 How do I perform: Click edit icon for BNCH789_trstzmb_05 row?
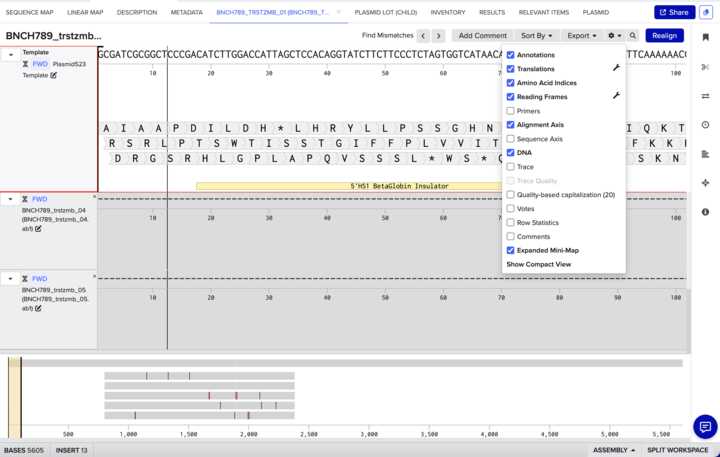pyautogui.click(x=38, y=309)
